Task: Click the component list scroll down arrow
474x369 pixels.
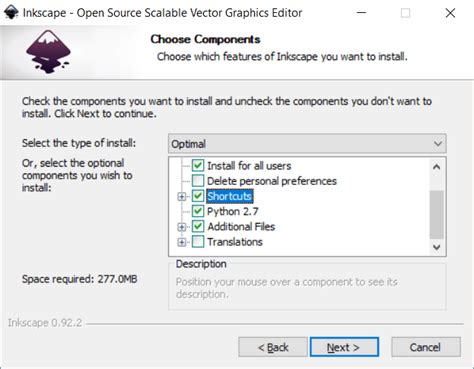Action: [x=437, y=247]
